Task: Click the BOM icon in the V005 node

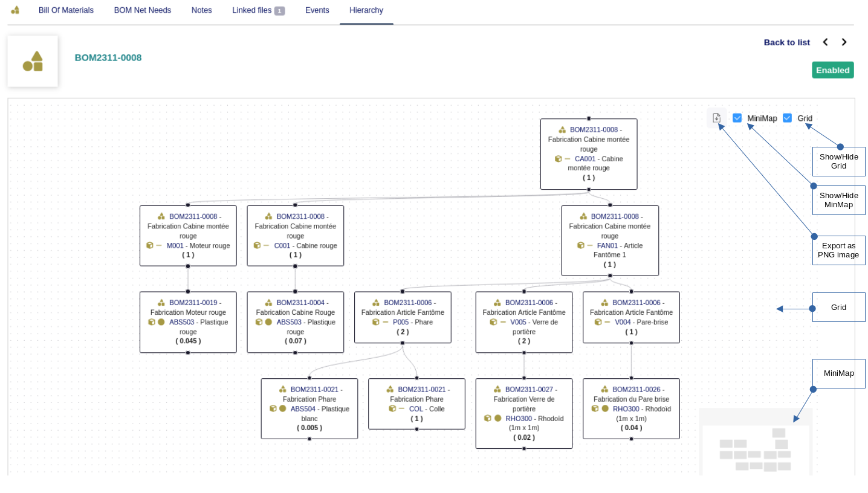Action: click(x=497, y=303)
